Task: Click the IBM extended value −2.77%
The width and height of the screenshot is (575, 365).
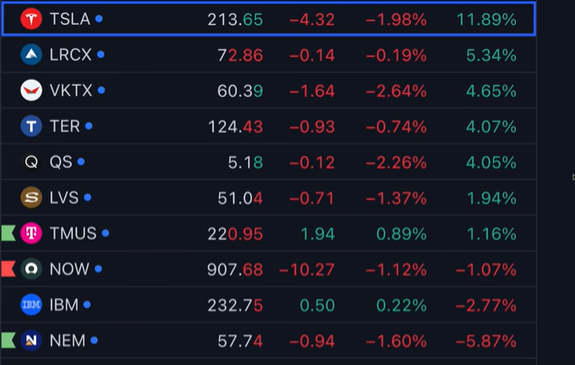Action: (486, 306)
